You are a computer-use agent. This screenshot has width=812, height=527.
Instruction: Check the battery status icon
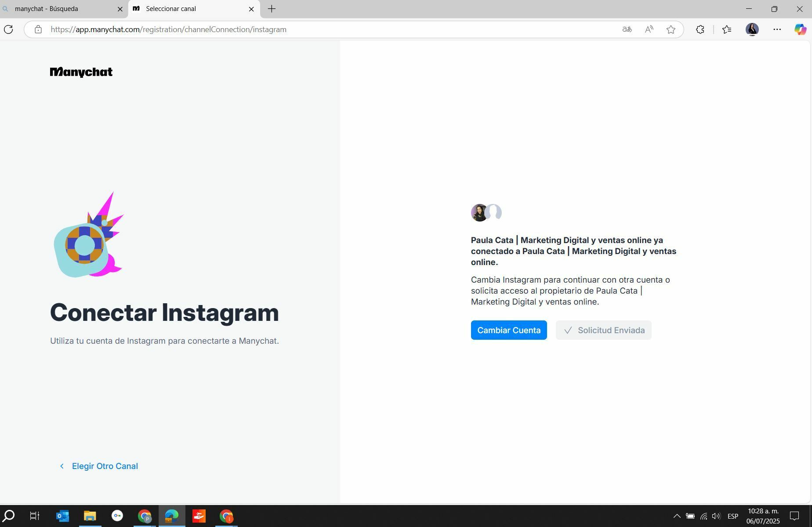coord(690,516)
